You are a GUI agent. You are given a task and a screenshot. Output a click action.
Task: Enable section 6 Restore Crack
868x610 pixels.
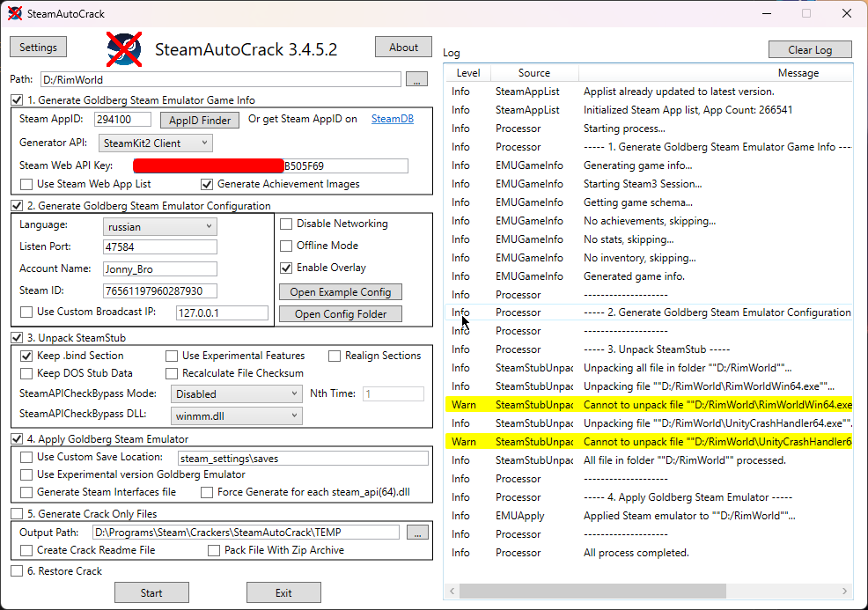(17, 571)
